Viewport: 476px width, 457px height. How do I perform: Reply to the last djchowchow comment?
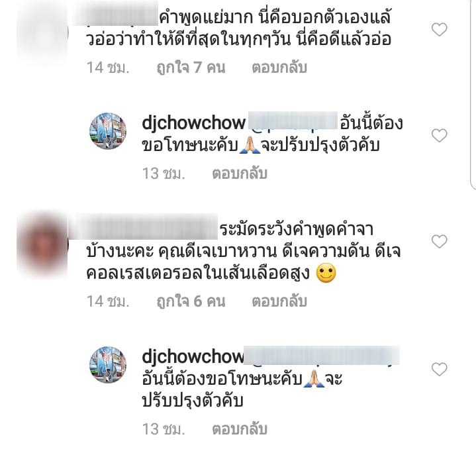240,429
